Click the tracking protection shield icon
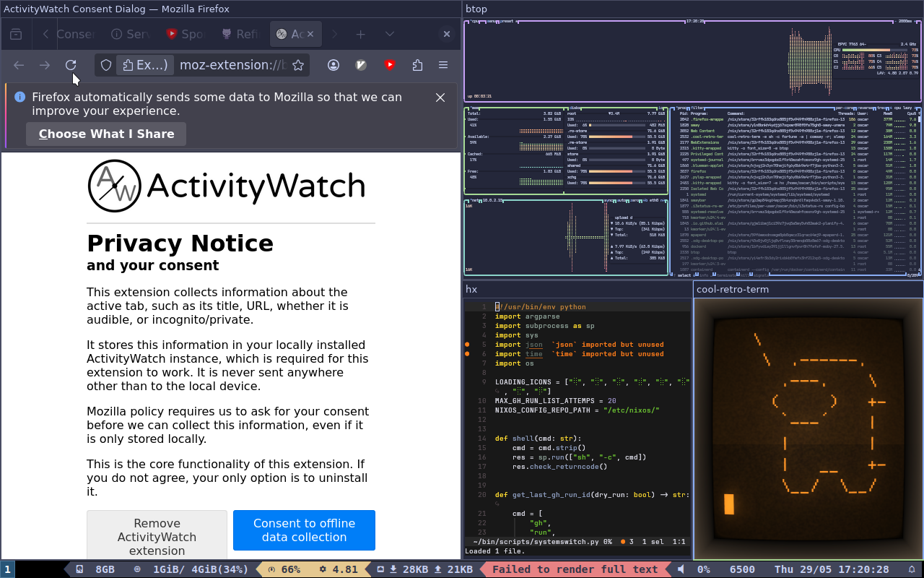This screenshot has width=924, height=578. 106,65
